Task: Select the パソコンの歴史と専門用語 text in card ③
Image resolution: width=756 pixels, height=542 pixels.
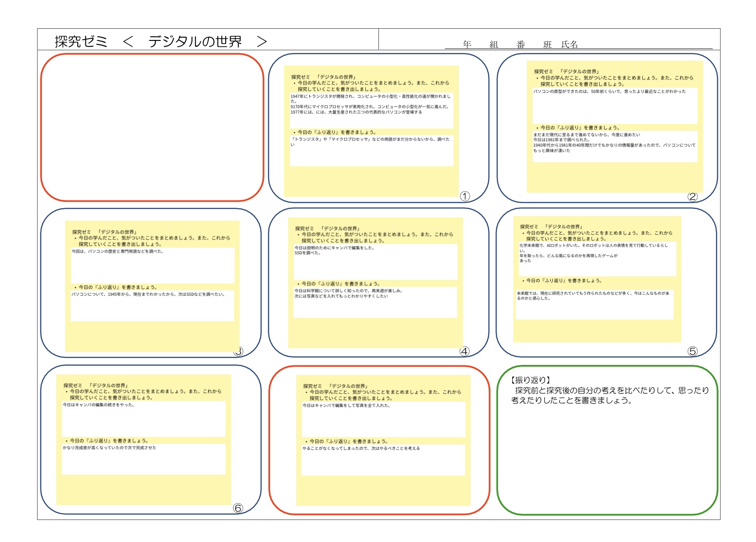Action: [x=118, y=252]
